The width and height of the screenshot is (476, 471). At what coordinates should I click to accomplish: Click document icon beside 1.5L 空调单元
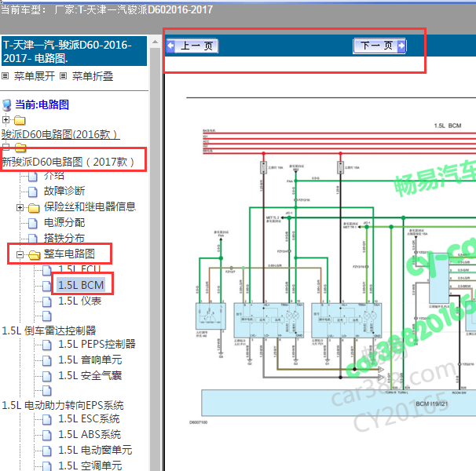tap(47, 466)
